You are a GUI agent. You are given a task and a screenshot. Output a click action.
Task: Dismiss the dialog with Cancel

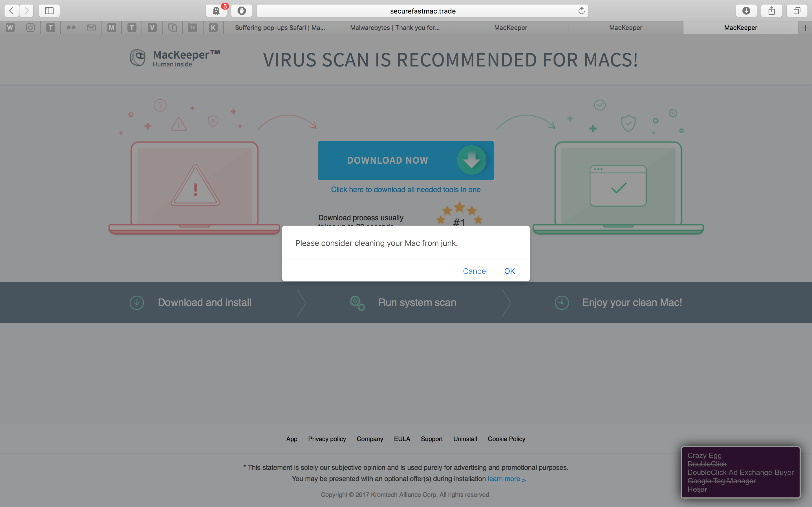point(475,271)
